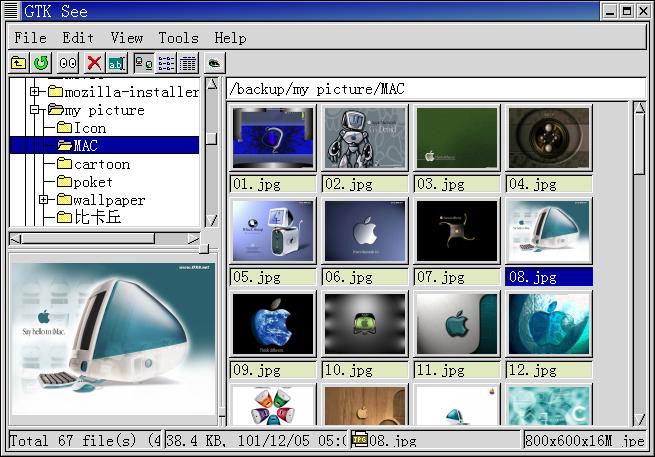Switch to small icons list view
655x457 pixels.
[x=166, y=63]
